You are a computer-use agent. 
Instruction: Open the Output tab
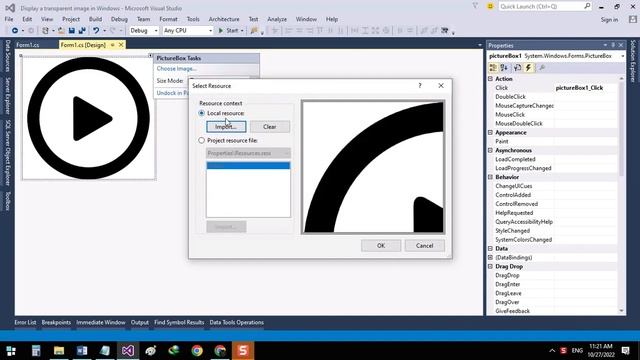140,322
